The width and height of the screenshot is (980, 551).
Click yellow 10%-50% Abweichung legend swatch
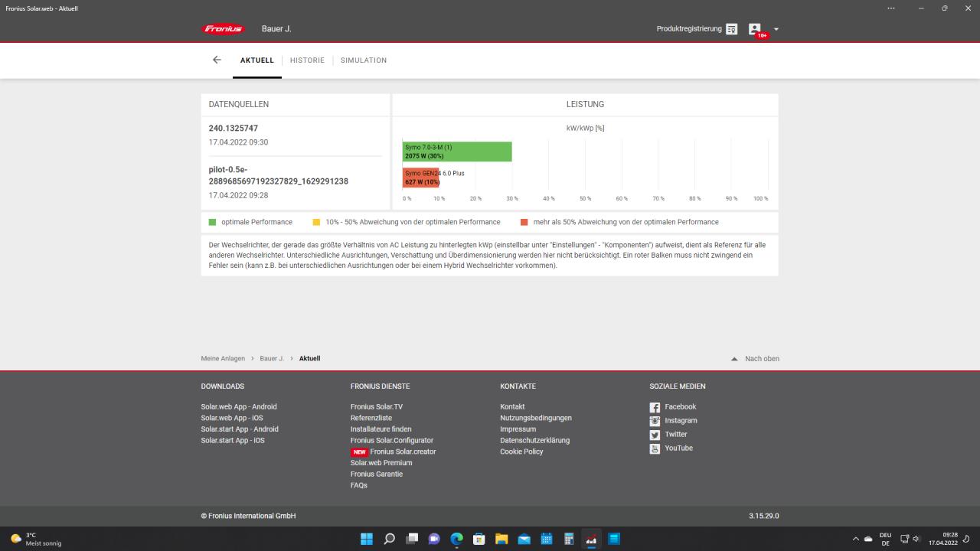[x=316, y=222]
